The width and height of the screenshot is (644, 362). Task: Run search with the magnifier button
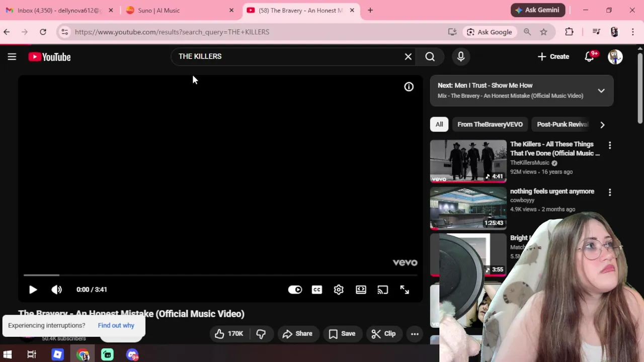click(x=430, y=57)
